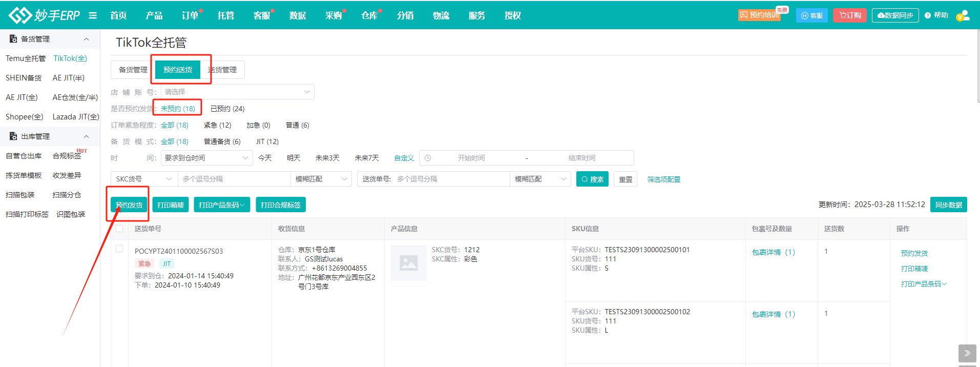This screenshot has width=980, height=367.
Task: Switch to the 预约送货 tab
Action: click(178, 70)
